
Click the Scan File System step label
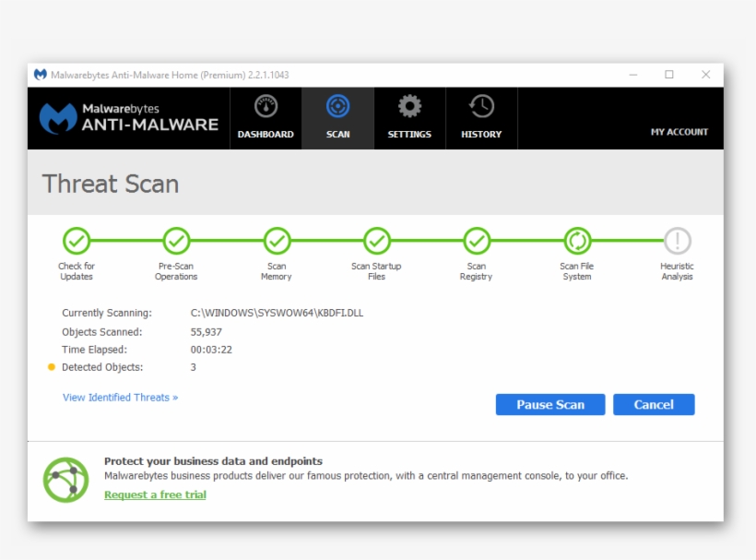(x=576, y=271)
